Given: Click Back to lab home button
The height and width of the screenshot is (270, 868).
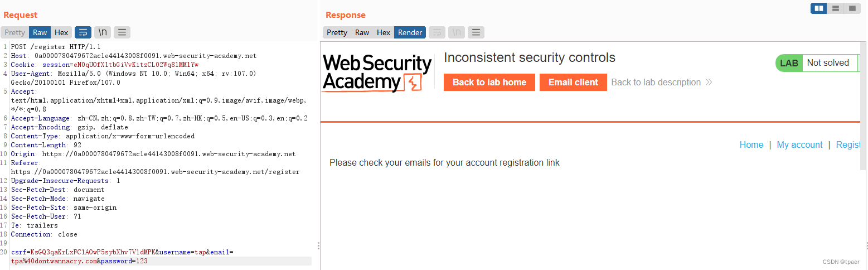Looking at the screenshot, I should pos(489,82).
